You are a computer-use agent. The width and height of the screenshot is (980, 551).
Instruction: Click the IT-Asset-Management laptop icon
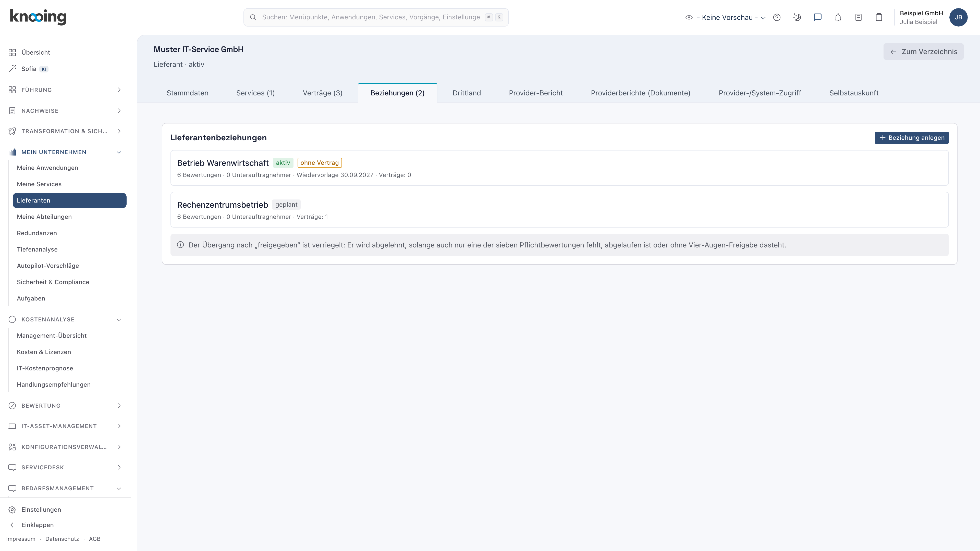pos(12,426)
